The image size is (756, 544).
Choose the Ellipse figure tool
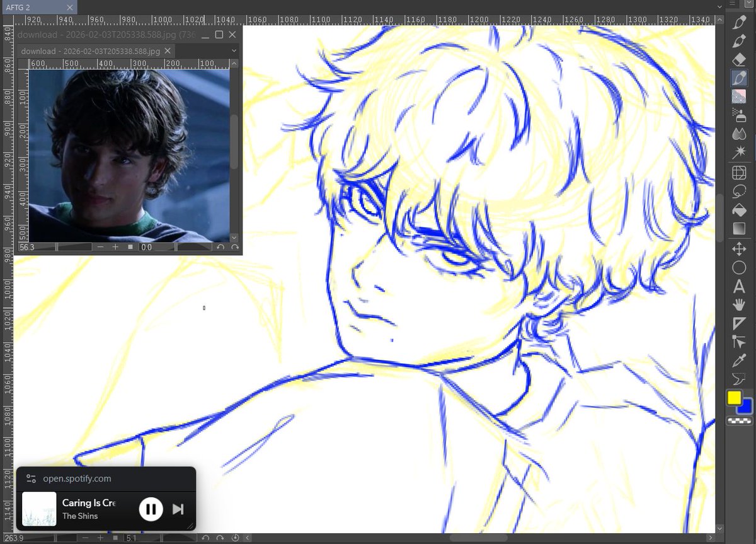pos(739,267)
